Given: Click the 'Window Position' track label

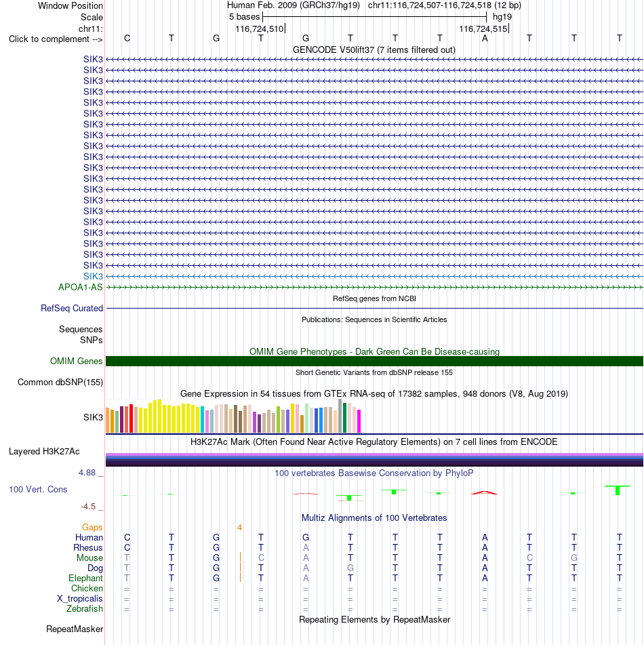Looking at the screenshot, I should (71, 5).
